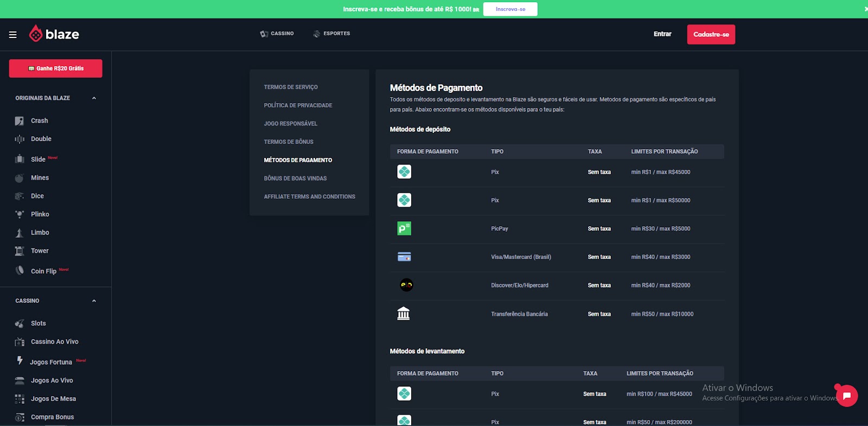868x426 pixels.
Task: Click the Métodos de depósito heading
Action: coord(420,130)
